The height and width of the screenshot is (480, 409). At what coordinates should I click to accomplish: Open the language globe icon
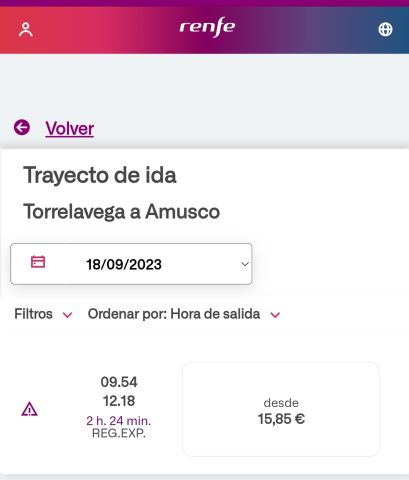coord(385,29)
